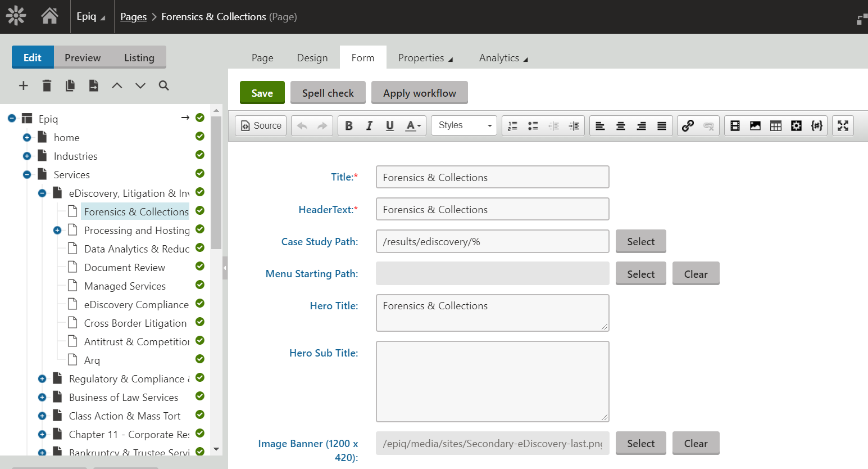Maximize the editor toolbar view
This screenshot has width=868, height=469.
point(843,126)
